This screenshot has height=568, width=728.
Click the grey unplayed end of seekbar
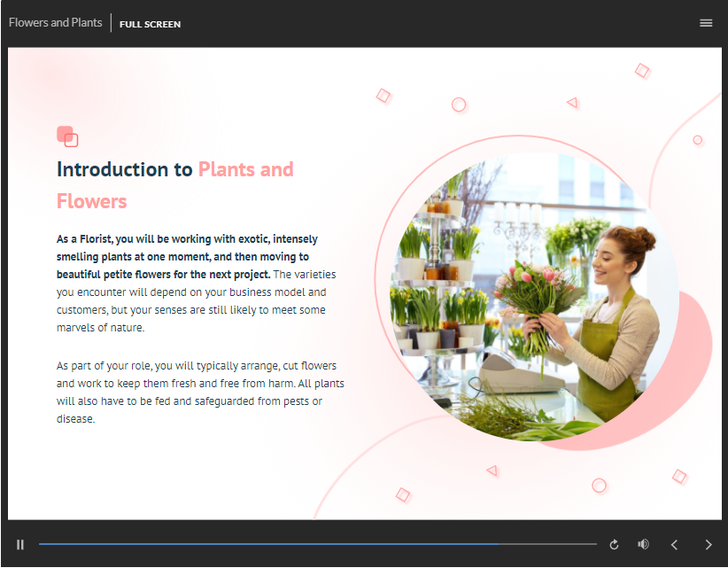click(x=549, y=544)
